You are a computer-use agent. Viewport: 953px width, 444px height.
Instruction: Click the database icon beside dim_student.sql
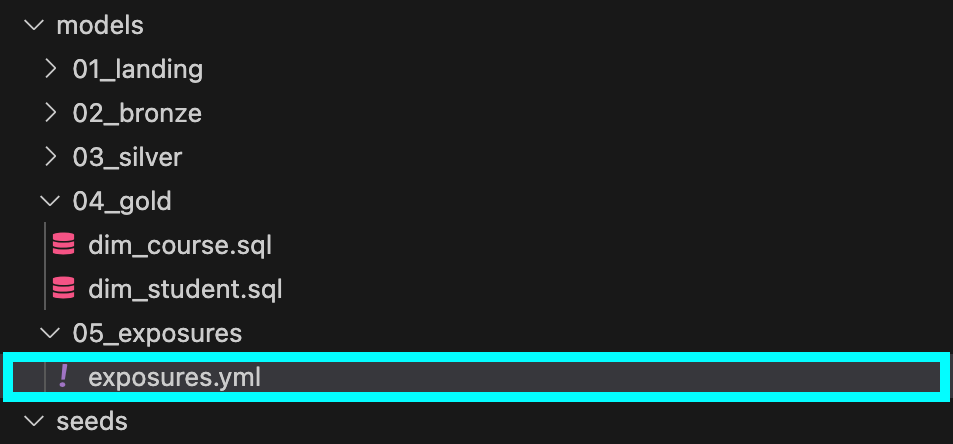tap(63, 289)
